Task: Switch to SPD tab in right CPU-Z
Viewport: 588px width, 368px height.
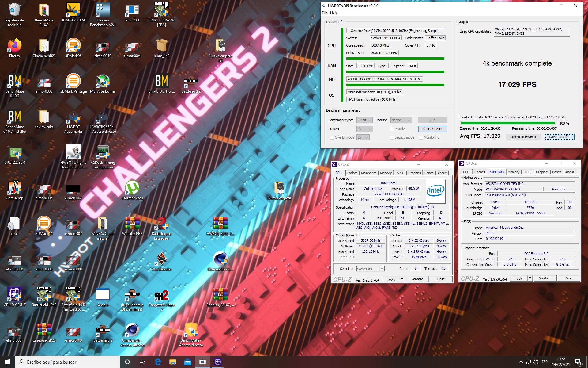Action: pos(527,172)
